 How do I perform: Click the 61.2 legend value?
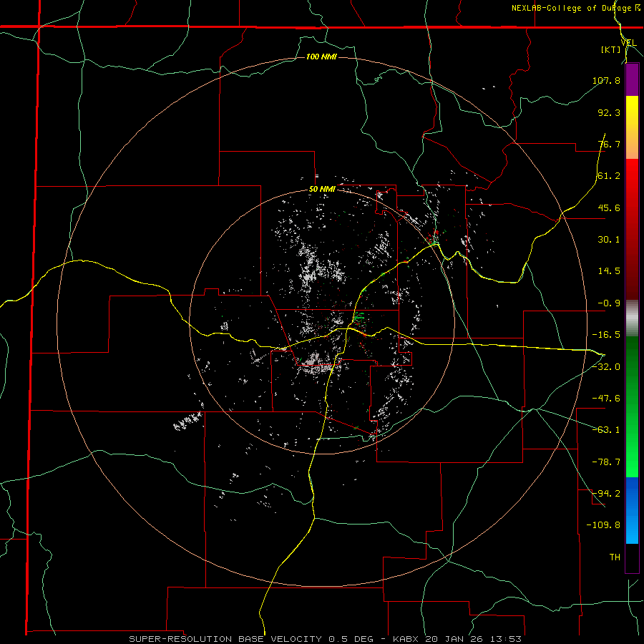tap(609, 176)
